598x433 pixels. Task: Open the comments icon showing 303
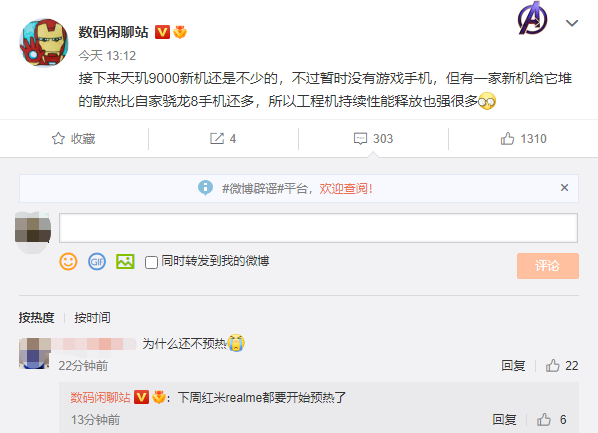pyautogui.click(x=360, y=138)
